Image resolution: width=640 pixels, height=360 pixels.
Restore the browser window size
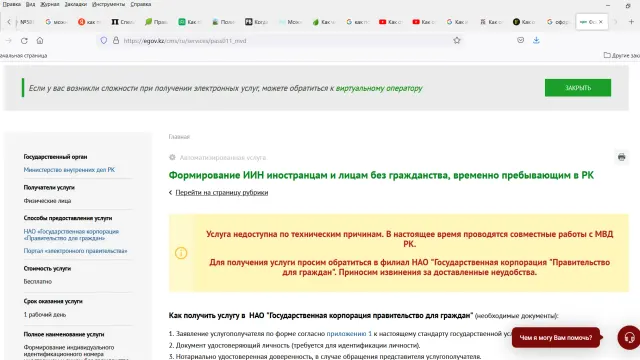[x=628, y=5]
